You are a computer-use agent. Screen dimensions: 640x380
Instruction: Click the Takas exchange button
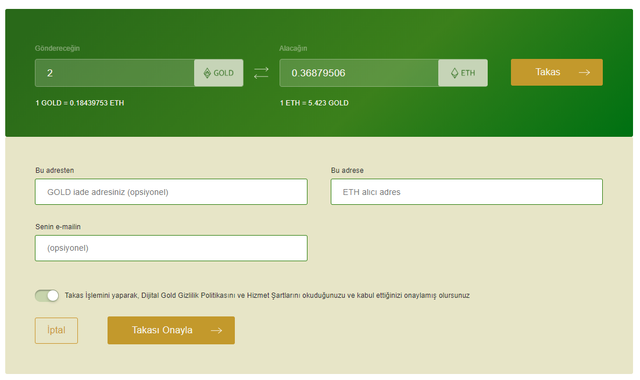557,72
